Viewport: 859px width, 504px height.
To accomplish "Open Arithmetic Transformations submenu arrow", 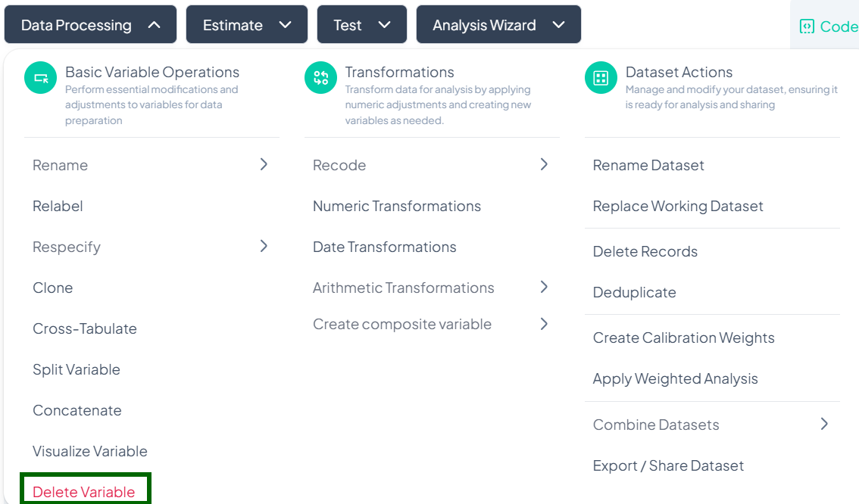I will pos(544,287).
